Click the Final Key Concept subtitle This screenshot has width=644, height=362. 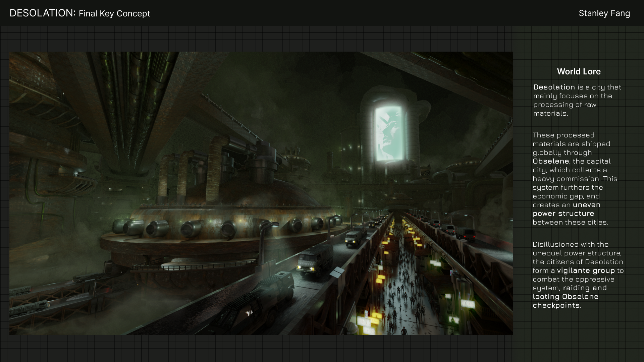[114, 14]
